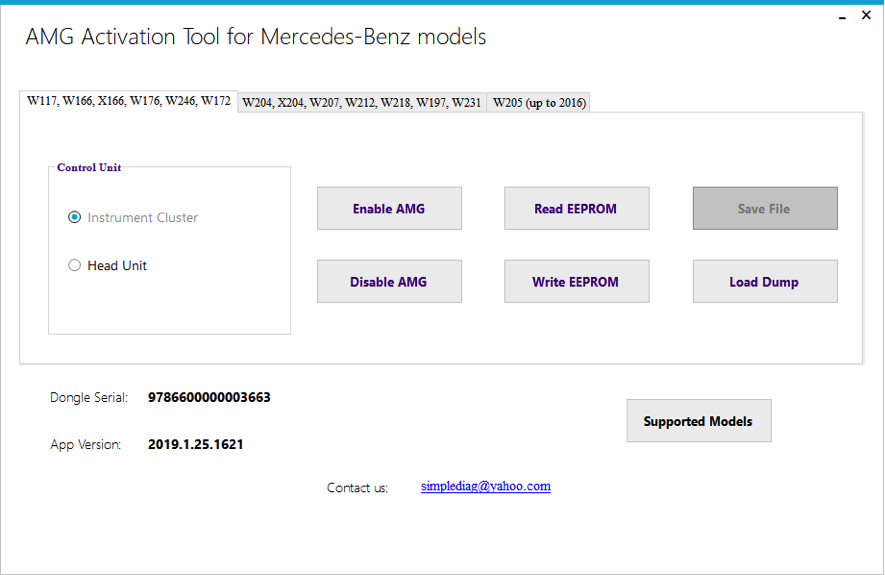Open the W117, W166, X166 tab
The width and height of the screenshot is (885, 575).
coord(129,101)
